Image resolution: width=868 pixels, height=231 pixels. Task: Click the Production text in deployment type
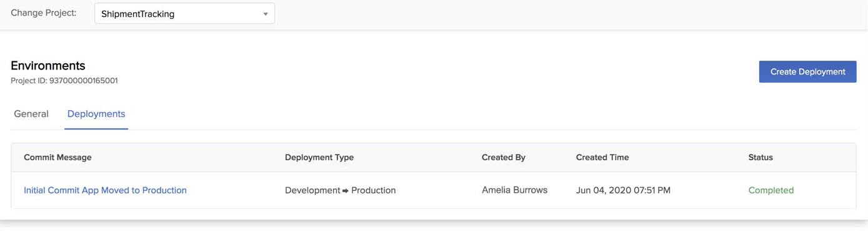(x=374, y=190)
